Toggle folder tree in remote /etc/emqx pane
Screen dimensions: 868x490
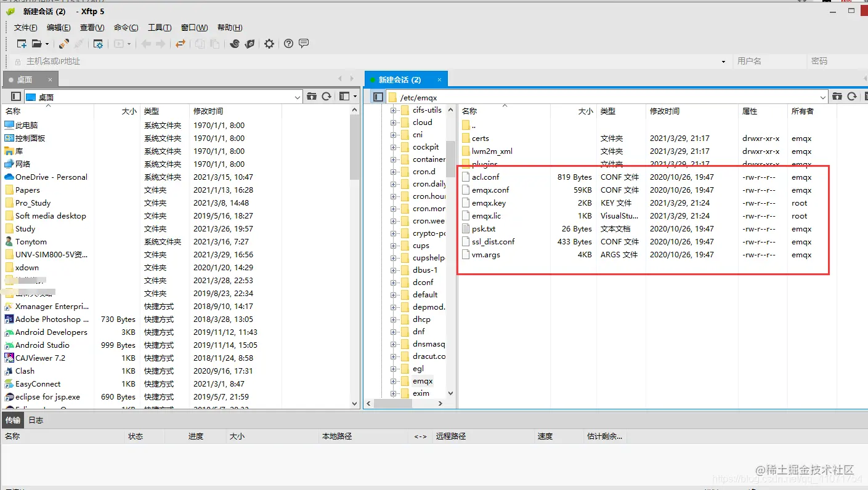[378, 97]
